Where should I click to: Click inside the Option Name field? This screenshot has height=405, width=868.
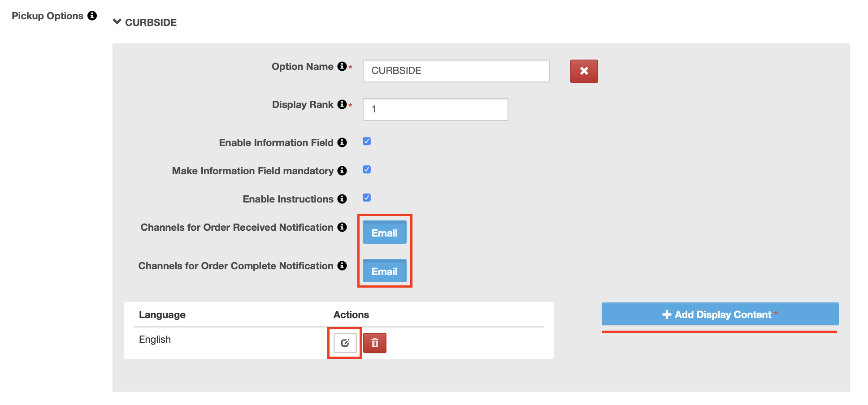coord(456,70)
